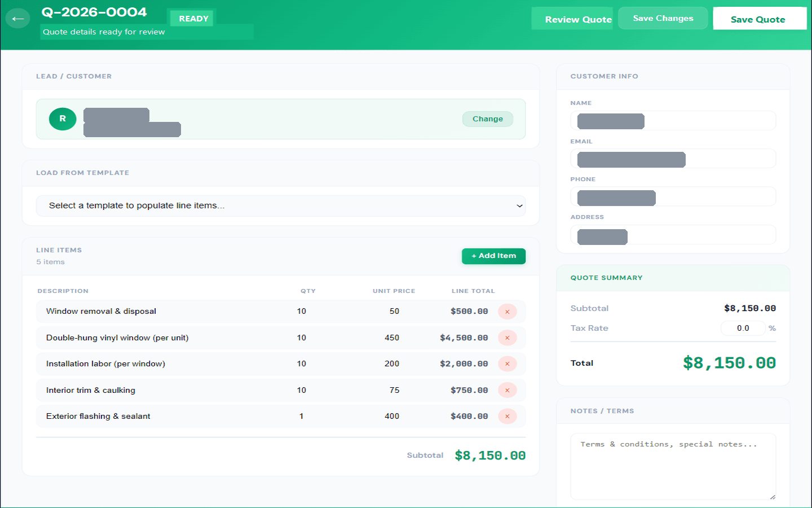Click the $400.00 line total

(x=469, y=417)
